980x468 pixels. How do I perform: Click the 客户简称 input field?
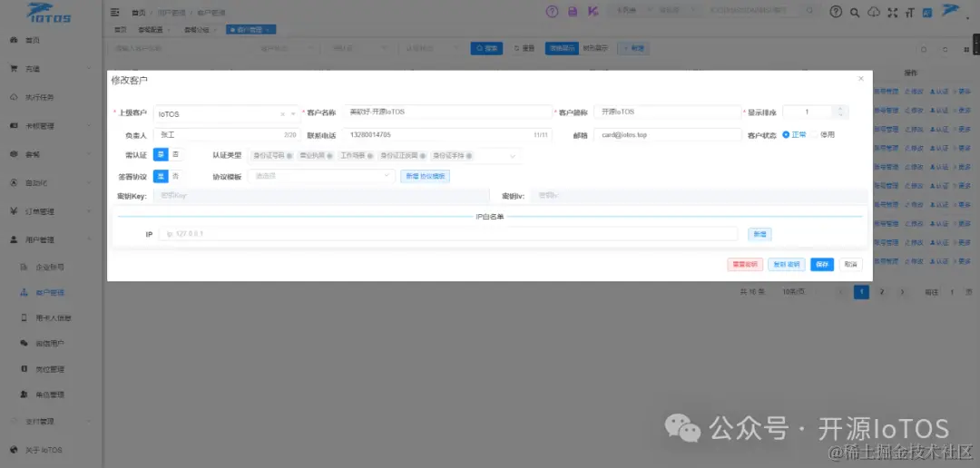point(667,112)
